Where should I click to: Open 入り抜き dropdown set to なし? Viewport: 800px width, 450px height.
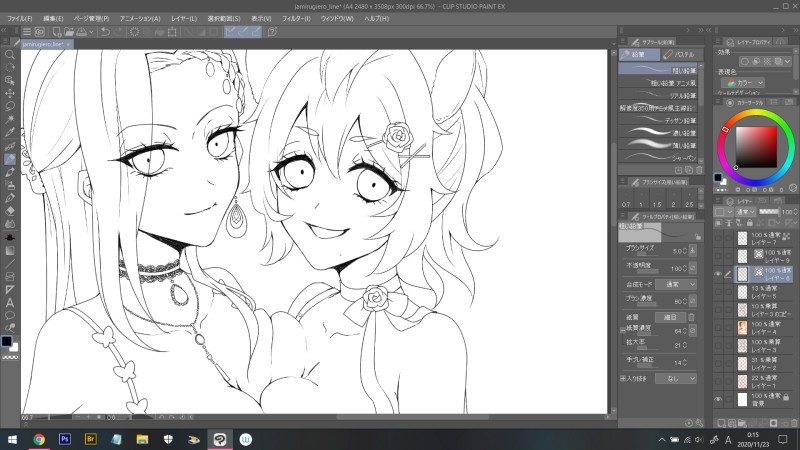676,378
